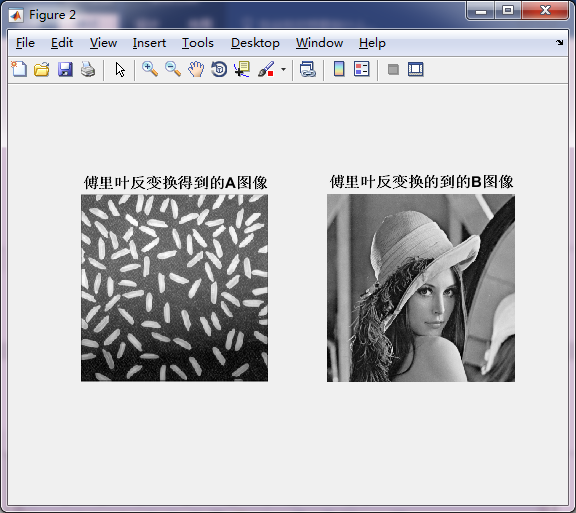Expand the Brush color dropdown arrow

[x=283, y=69]
